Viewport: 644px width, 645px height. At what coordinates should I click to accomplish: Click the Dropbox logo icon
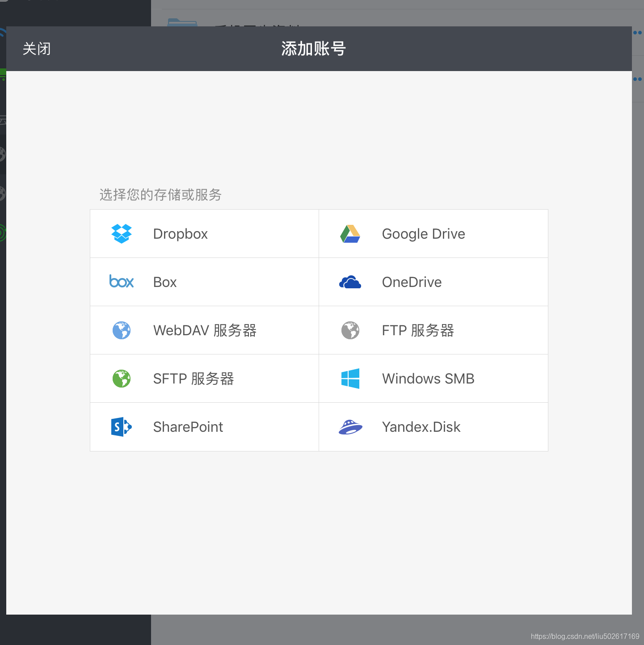(x=122, y=234)
